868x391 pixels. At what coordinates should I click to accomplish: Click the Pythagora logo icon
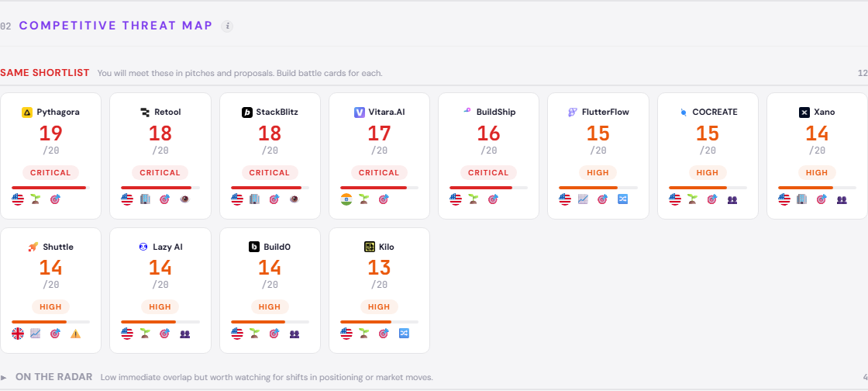click(27, 112)
